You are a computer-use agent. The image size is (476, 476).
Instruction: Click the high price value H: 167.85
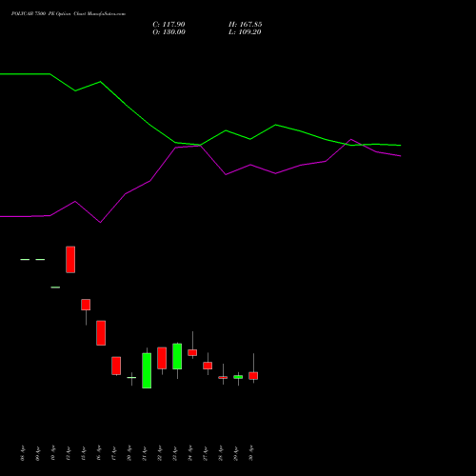click(x=245, y=25)
